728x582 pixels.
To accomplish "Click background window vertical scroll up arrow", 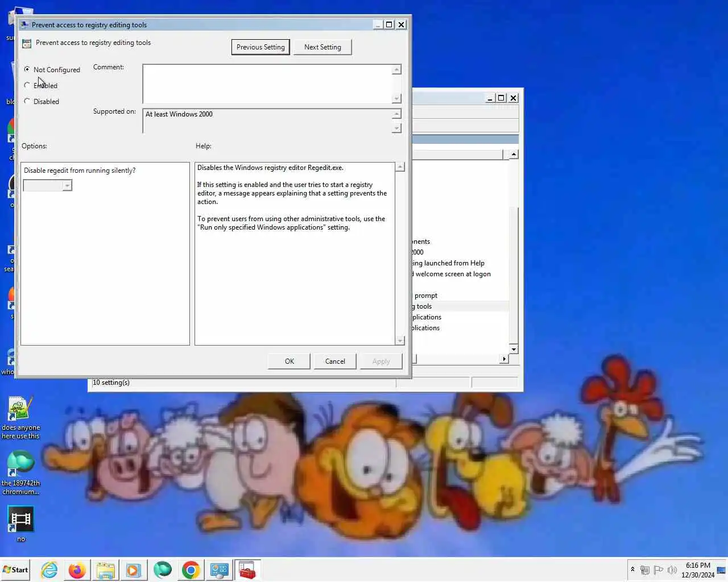I will [x=514, y=155].
